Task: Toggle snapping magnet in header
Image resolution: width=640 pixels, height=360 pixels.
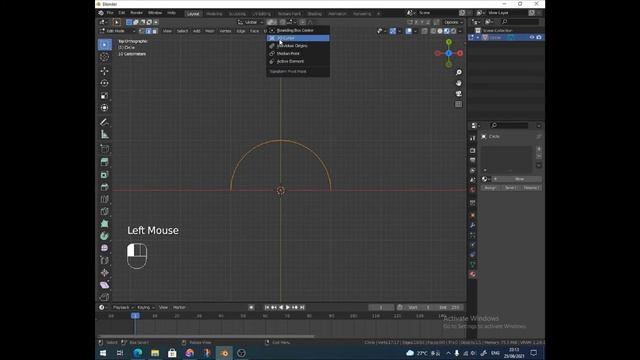Action: (x=282, y=22)
